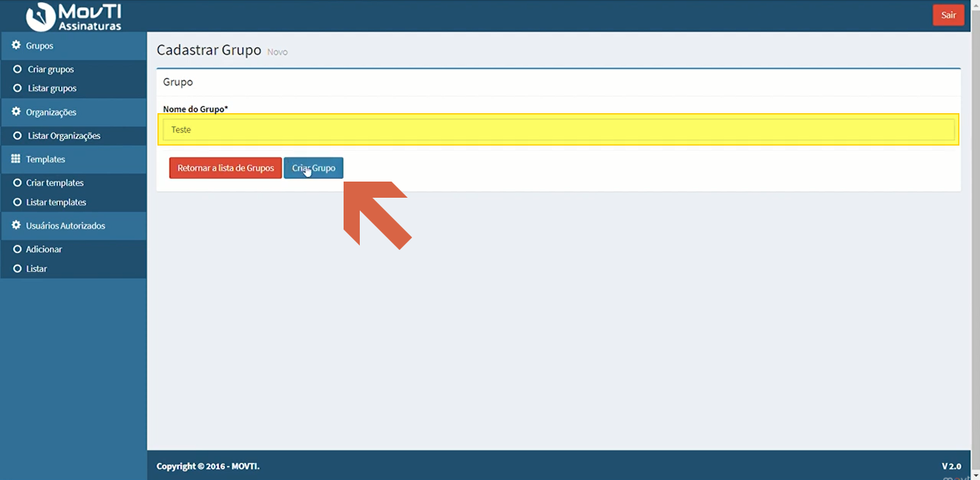This screenshot has height=480, width=980.
Task: Select Adicionar under Usuários Autorizados
Action: pos(44,249)
